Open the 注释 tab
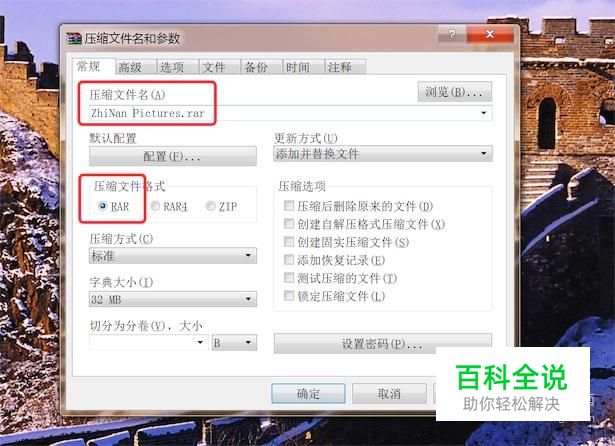The width and height of the screenshot is (615, 446). pos(340,67)
